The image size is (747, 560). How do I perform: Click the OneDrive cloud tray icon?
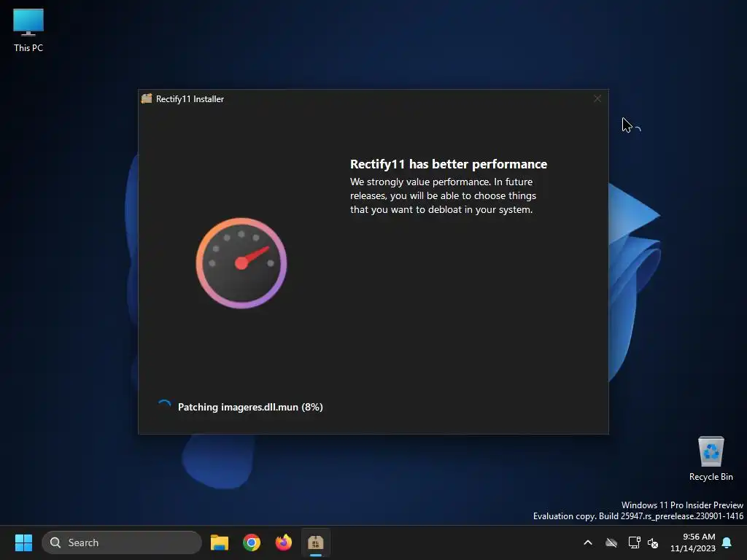[x=611, y=542]
